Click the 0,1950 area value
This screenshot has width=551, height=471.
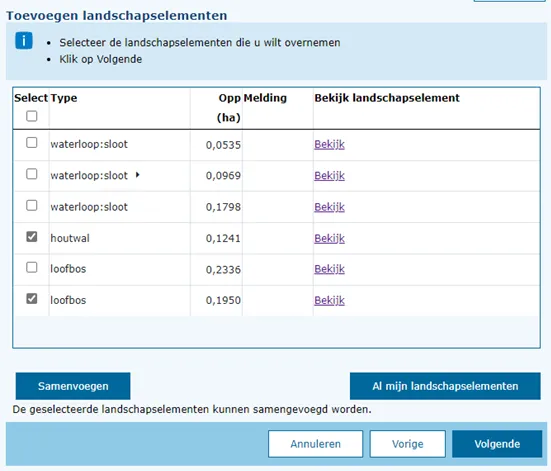pos(223,301)
